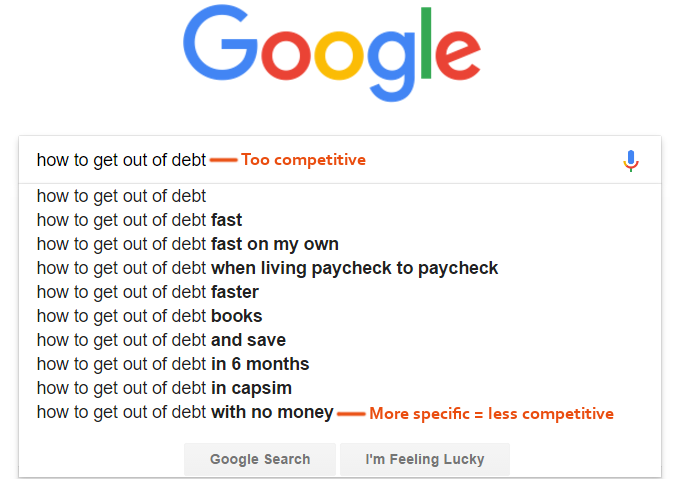The width and height of the screenshot is (680, 484).
Task: Click the "More specific = less competitive" note
Action: click(x=491, y=413)
